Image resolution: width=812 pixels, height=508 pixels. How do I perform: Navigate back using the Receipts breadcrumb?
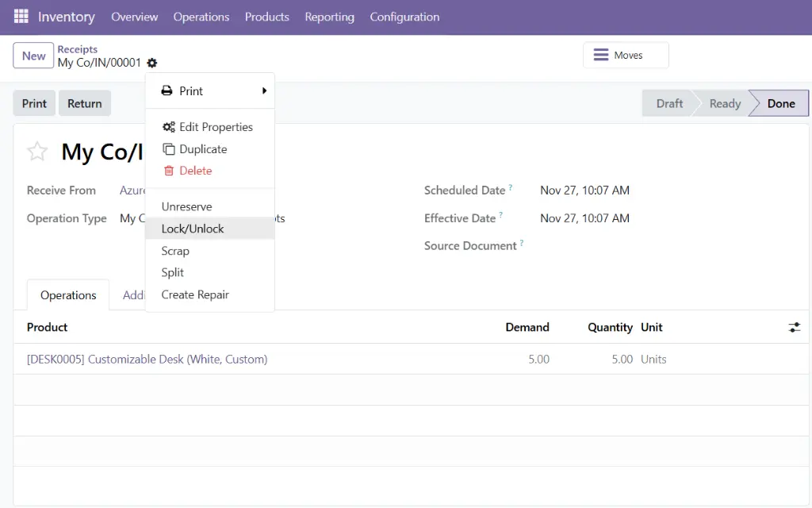[77, 48]
